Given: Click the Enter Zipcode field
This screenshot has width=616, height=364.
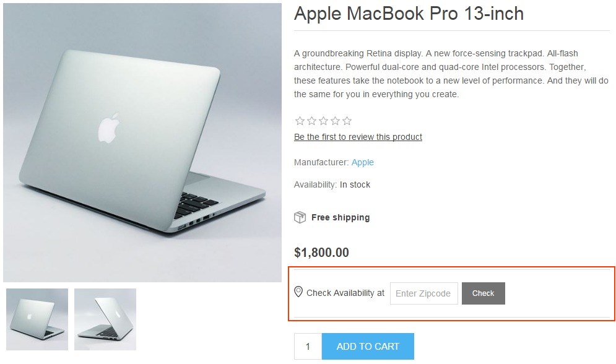Looking at the screenshot, I should pos(424,293).
